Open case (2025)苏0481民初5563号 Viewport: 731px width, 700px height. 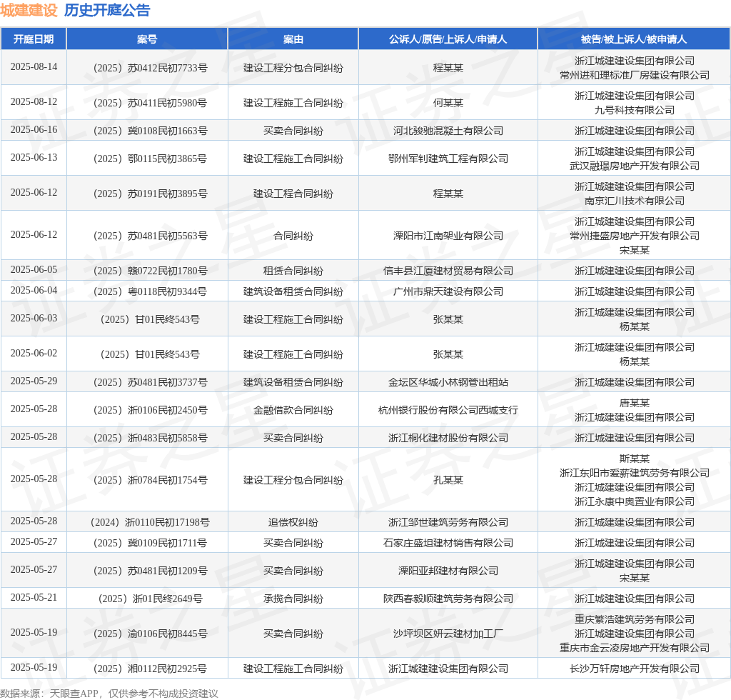click(x=150, y=236)
